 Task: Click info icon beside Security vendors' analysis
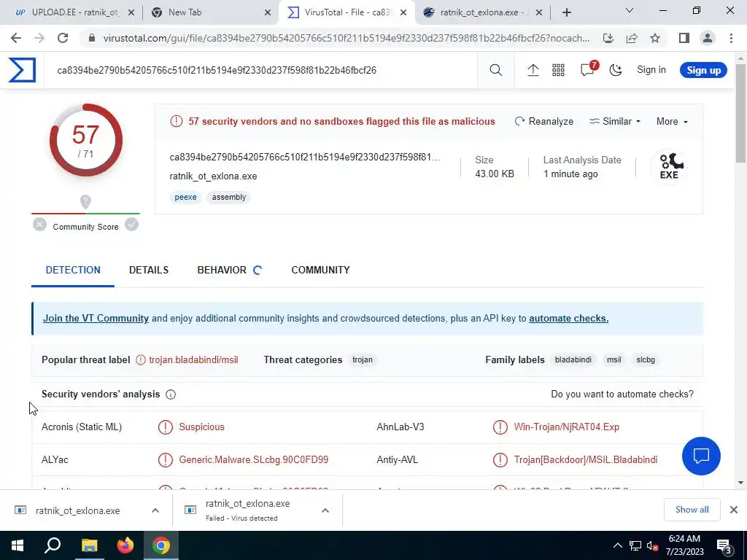(x=171, y=394)
